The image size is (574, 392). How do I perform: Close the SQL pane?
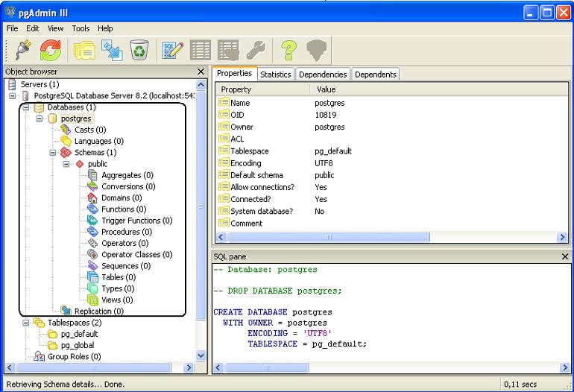coord(565,256)
